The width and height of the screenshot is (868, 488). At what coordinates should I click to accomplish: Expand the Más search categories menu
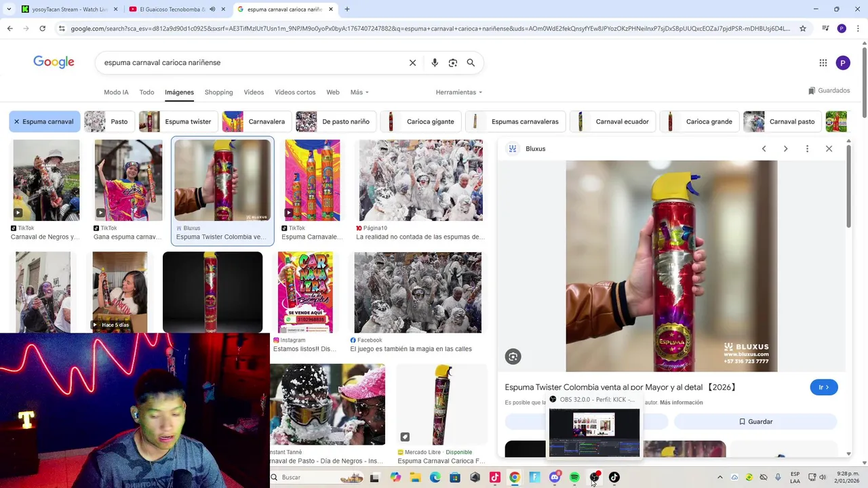tap(359, 92)
